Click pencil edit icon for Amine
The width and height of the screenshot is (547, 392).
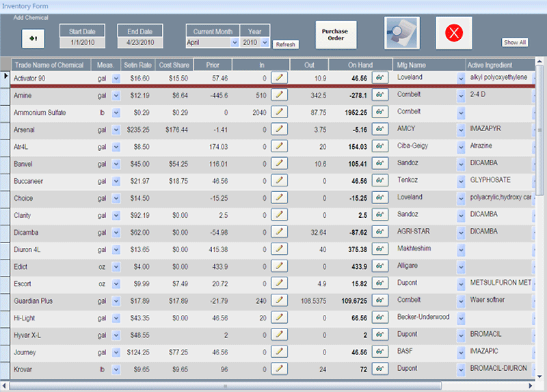point(279,95)
